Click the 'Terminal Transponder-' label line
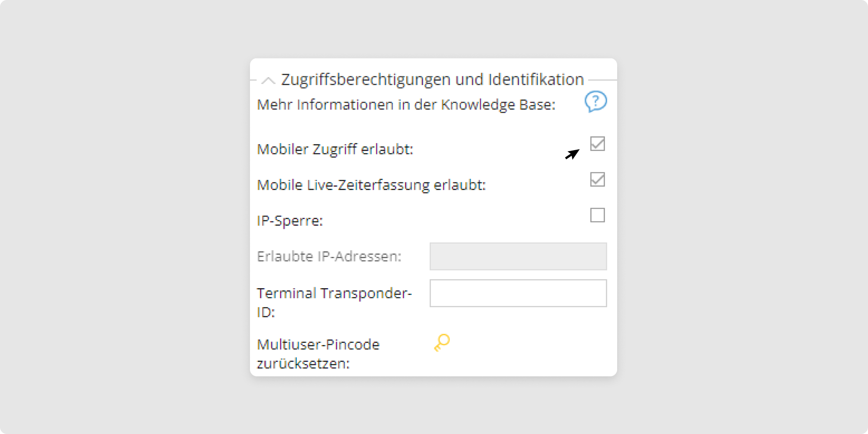This screenshot has width=868, height=434. [x=334, y=293]
